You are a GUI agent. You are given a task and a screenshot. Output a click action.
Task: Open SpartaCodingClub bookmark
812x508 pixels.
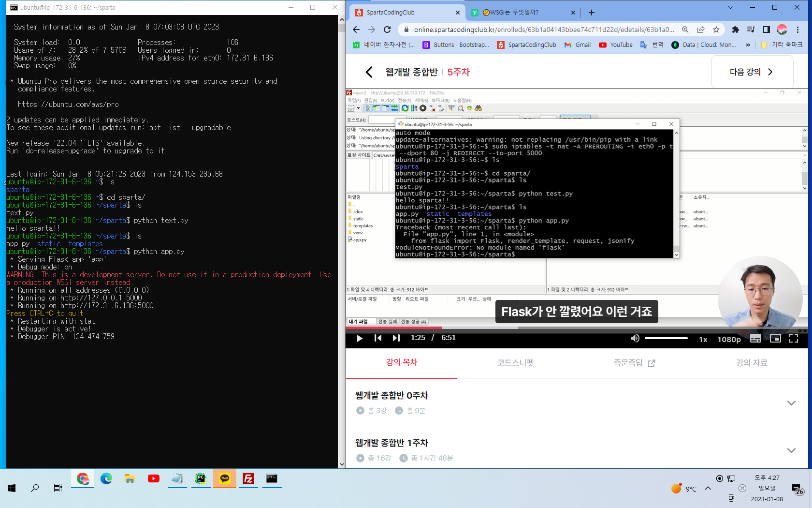tap(526, 45)
